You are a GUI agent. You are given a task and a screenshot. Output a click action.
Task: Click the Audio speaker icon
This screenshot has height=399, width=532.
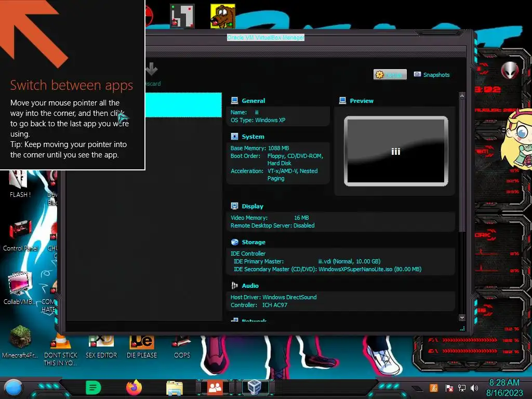[234, 286]
